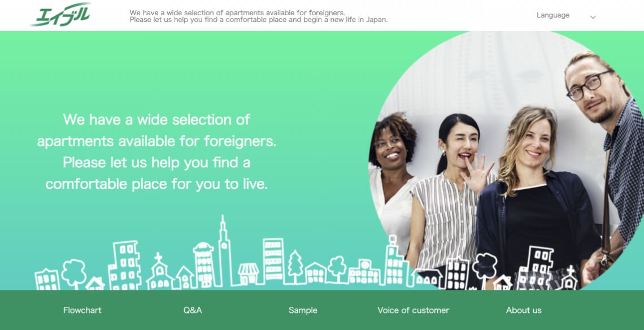Visit the About us section
Viewport: 644px width, 330px height.
[524, 310]
